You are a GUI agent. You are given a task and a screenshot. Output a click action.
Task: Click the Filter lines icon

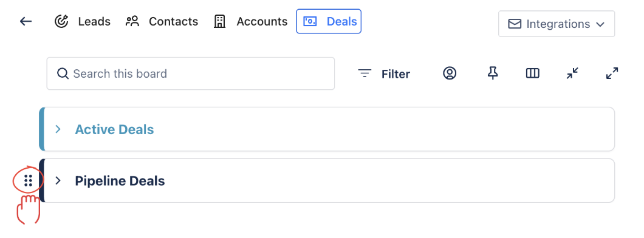(x=365, y=74)
